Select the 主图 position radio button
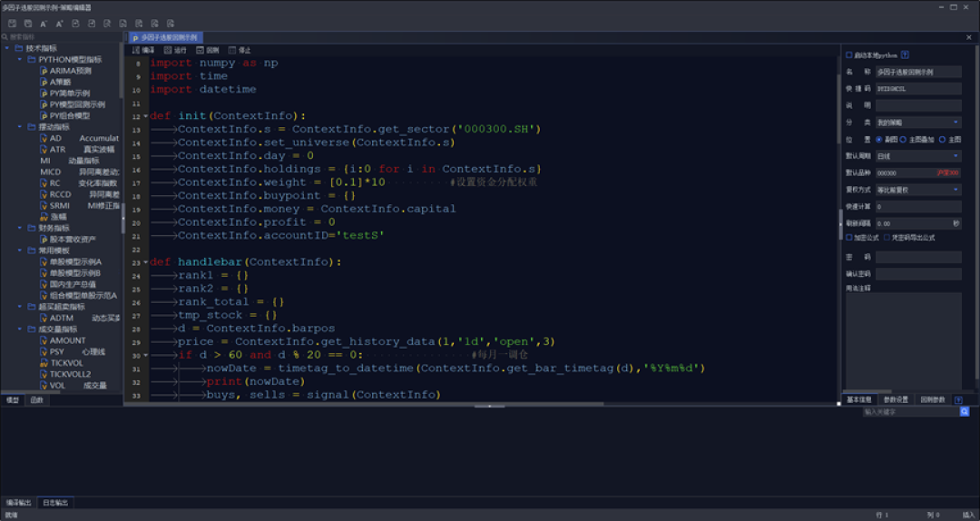 943,140
